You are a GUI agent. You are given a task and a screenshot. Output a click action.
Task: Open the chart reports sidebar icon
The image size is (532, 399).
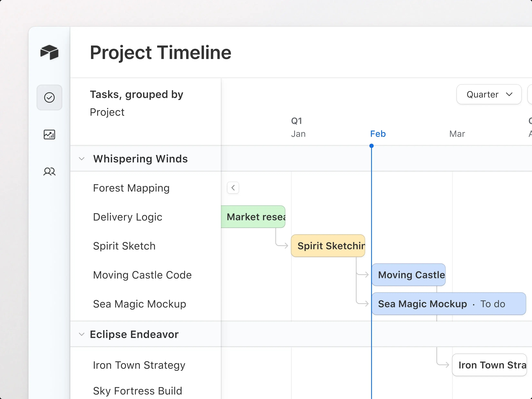49,134
